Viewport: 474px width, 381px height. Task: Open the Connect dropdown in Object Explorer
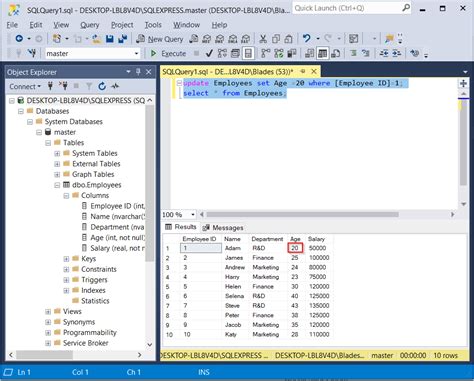25,86
